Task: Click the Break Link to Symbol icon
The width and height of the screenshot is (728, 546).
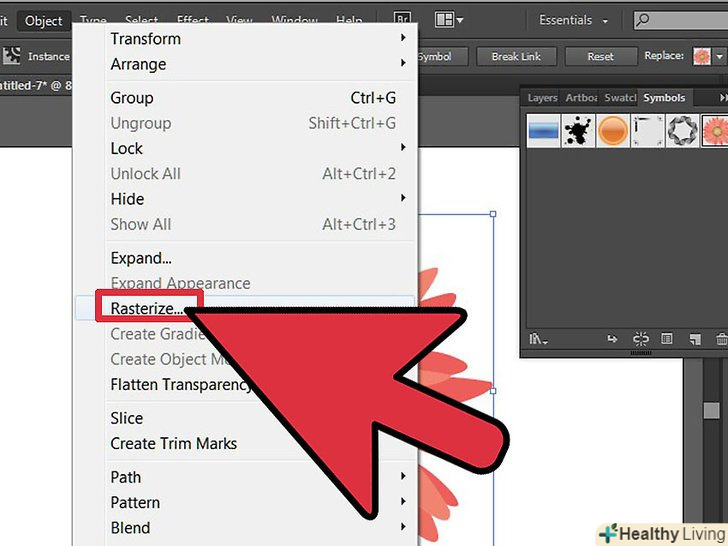Action: pyautogui.click(x=641, y=339)
